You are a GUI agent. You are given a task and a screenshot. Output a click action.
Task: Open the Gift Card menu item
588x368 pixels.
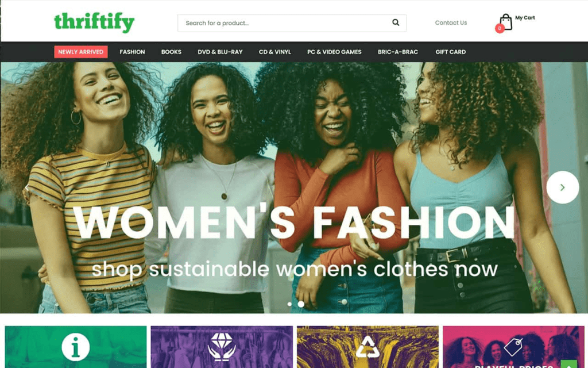[x=450, y=52]
